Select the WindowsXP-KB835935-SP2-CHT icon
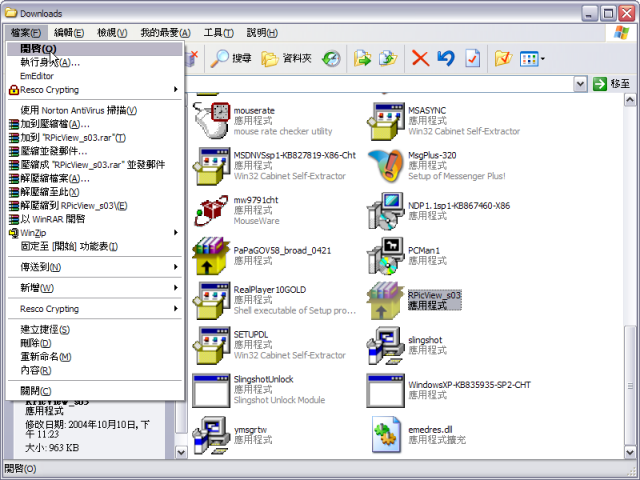This screenshot has width=640, height=480. tap(386, 390)
